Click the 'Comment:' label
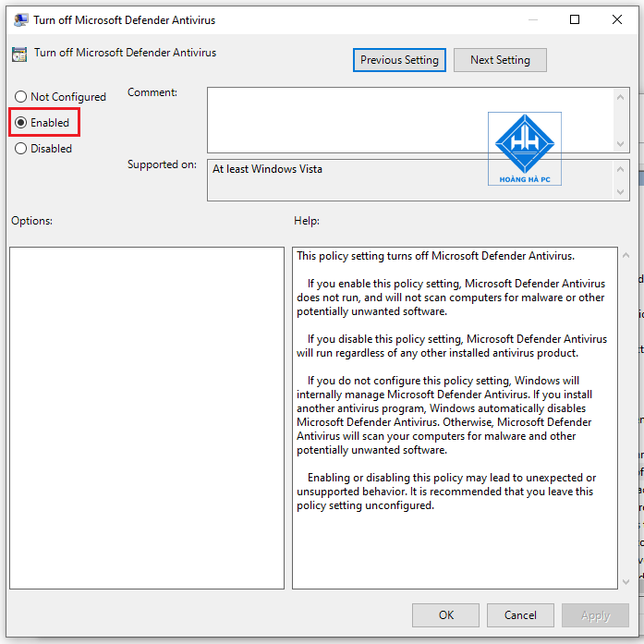 pyautogui.click(x=152, y=92)
